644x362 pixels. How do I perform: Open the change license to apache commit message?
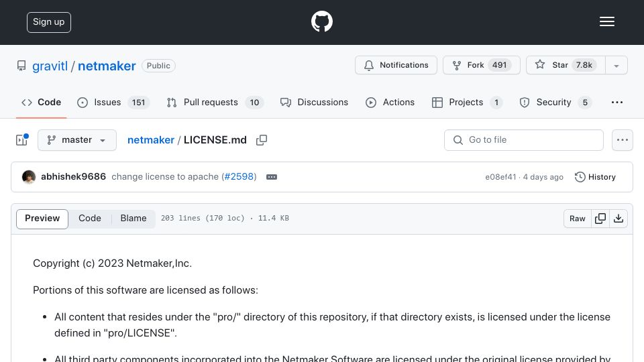click(165, 176)
